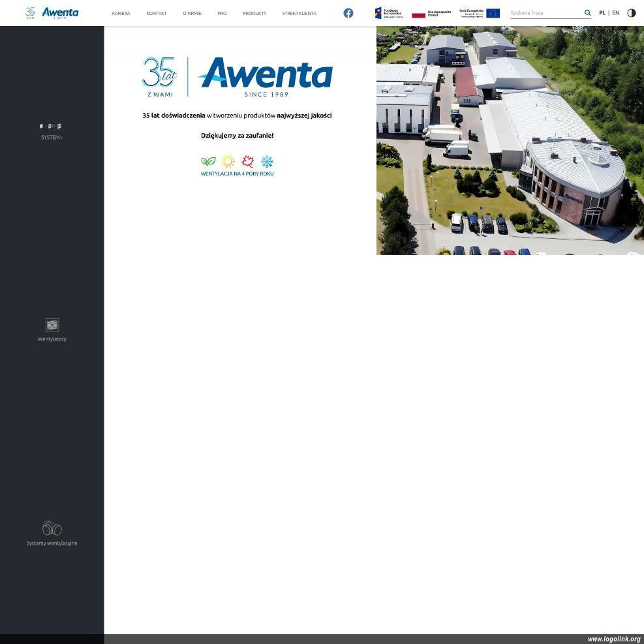Open the SYSTEM+ sidebar icon
The width and height of the screenshot is (644, 644).
tap(51, 126)
